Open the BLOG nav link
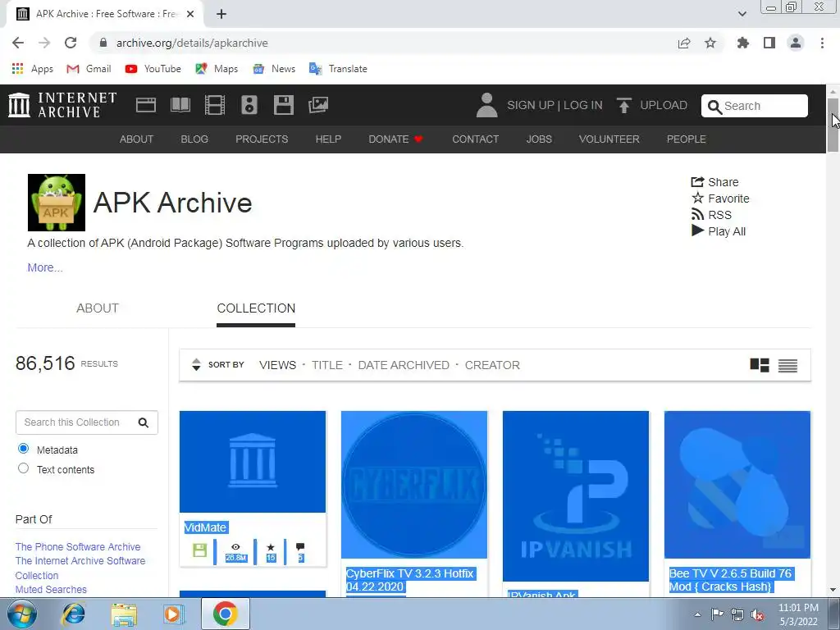Image resolution: width=840 pixels, height=630 pixels. pyautogui.click(x=194, y=139)
